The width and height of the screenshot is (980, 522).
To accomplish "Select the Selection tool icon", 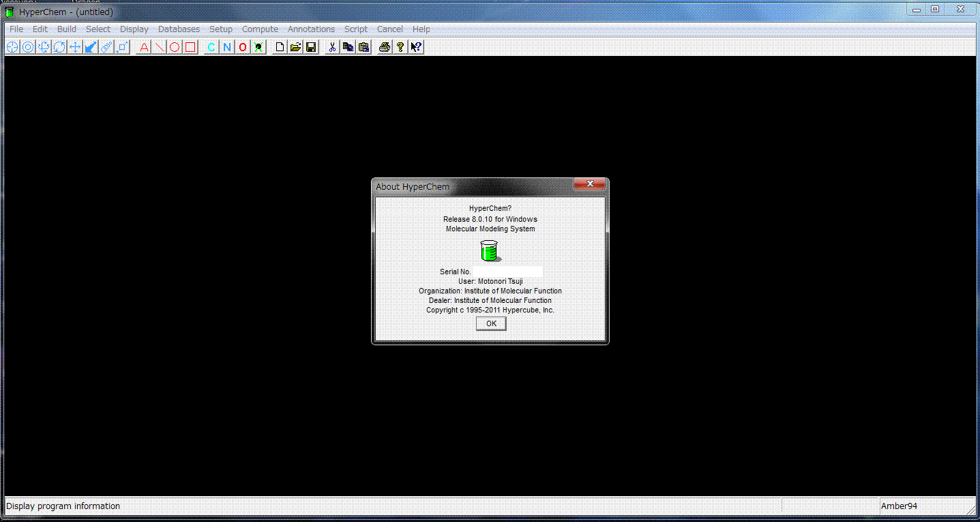I will (x=28, y=47).
